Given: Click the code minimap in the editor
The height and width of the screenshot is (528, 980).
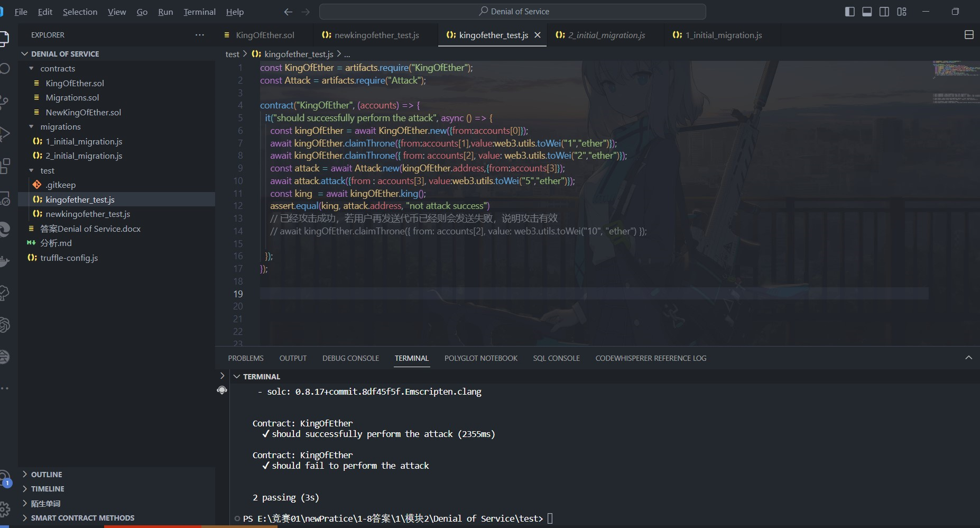Looking at the screenshot, I should point(956,83).
